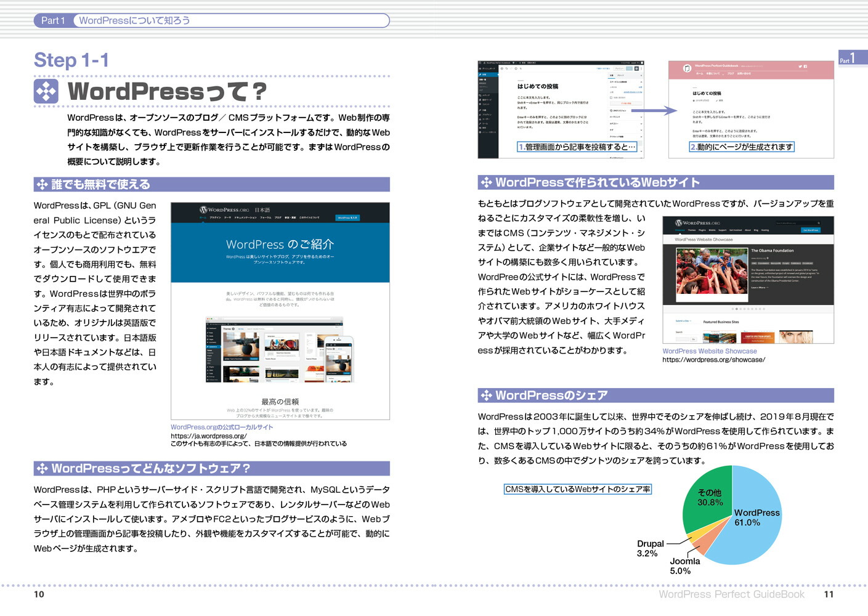The image size is (868, 616).
Task: Select the Part 1 label in the top header pill
Action: [x=53, y=20]
